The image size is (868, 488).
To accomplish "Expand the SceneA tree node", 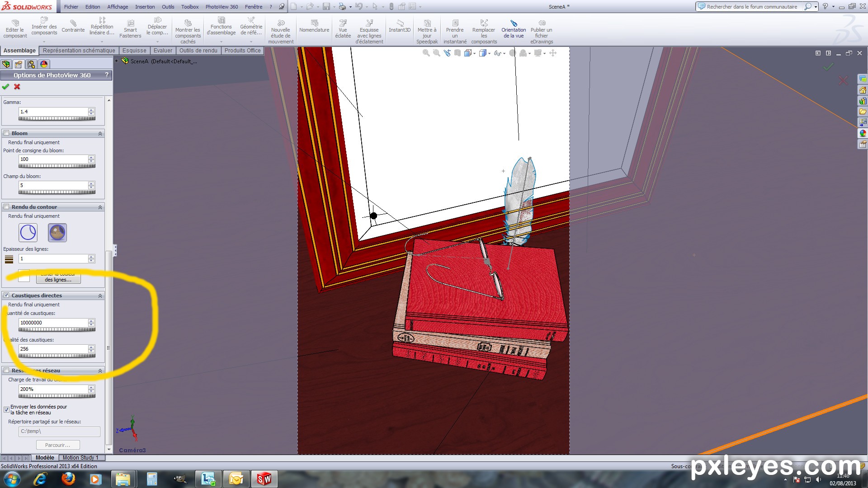I will [117, 61].
